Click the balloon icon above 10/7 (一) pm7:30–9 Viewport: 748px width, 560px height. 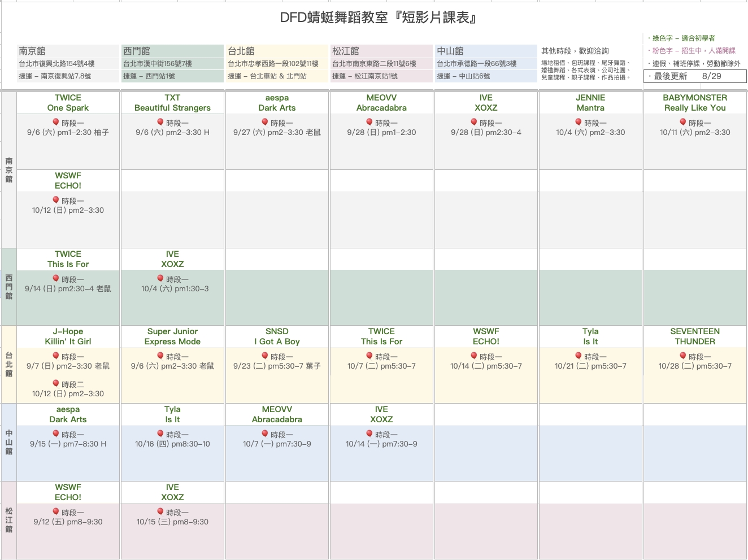265,434
